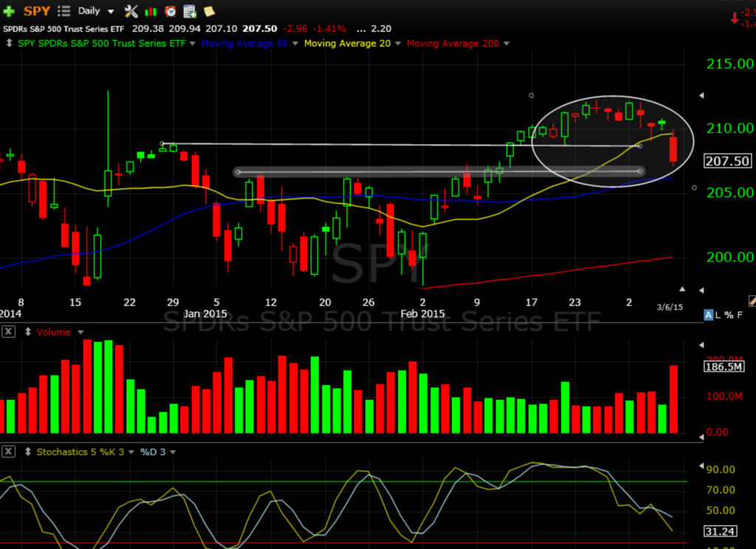Close the Stochastics pane using its X box
The width and height of the screenshot is (756, 549).
8,451
